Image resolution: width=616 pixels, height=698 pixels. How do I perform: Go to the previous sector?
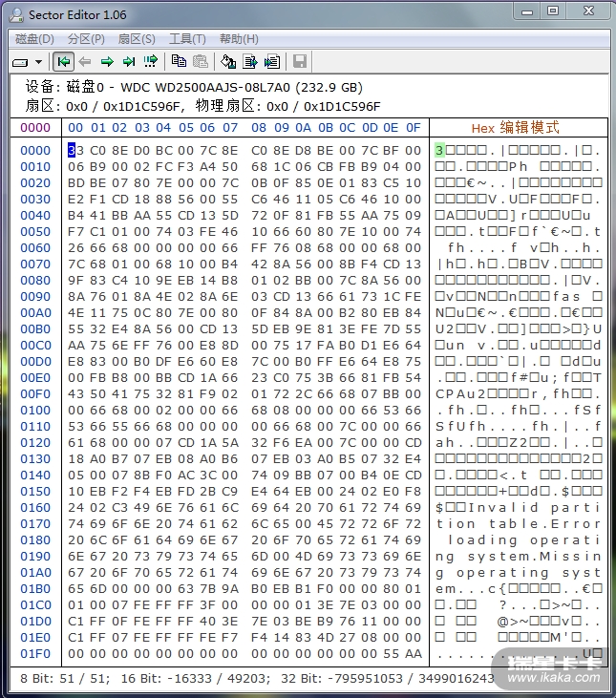tap(85, 61)
